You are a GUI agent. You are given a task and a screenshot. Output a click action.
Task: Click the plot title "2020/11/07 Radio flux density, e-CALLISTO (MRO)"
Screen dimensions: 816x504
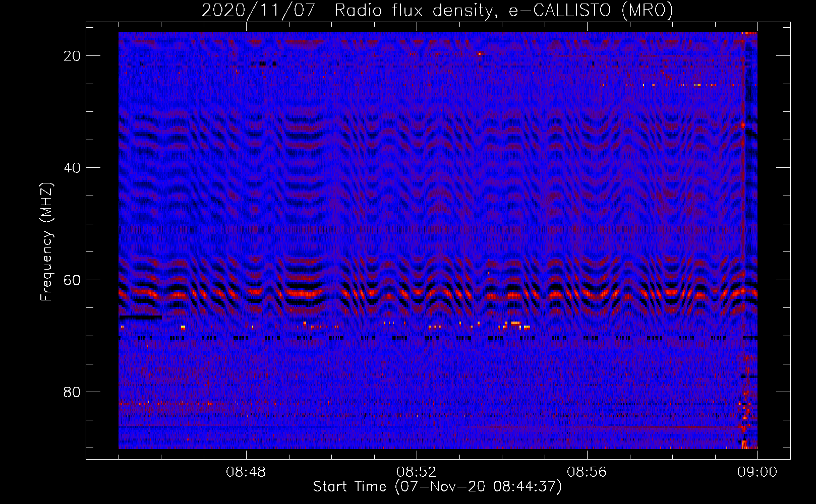tap(437, 11)
